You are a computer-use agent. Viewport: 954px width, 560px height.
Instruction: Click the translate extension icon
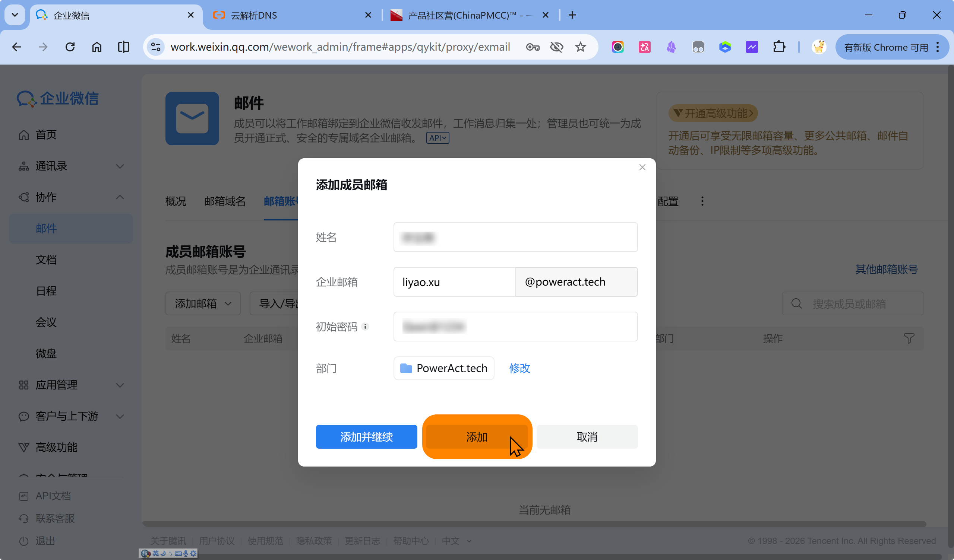644,47
